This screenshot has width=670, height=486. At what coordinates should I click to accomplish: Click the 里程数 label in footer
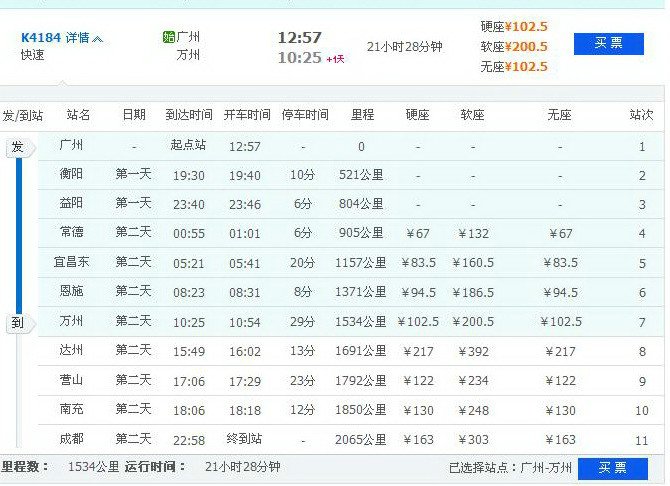pyautogui.click(x=24, y=466)
